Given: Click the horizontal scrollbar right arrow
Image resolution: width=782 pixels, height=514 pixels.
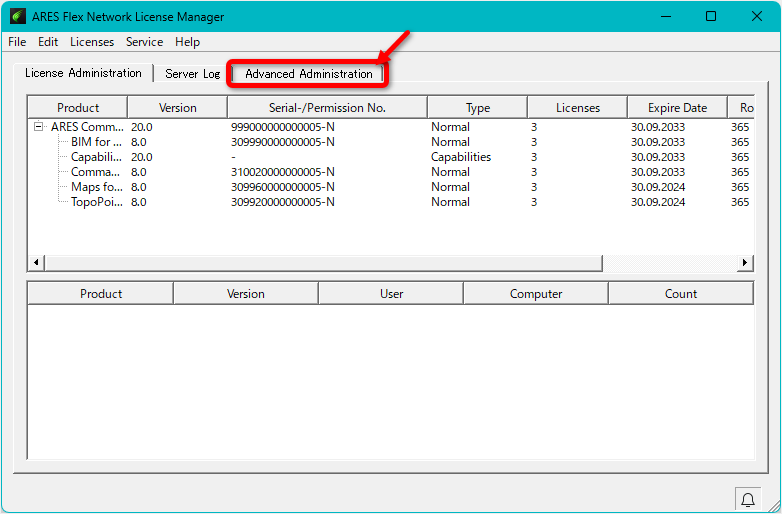Looking at the screenshot, I should tap(745, 262).
